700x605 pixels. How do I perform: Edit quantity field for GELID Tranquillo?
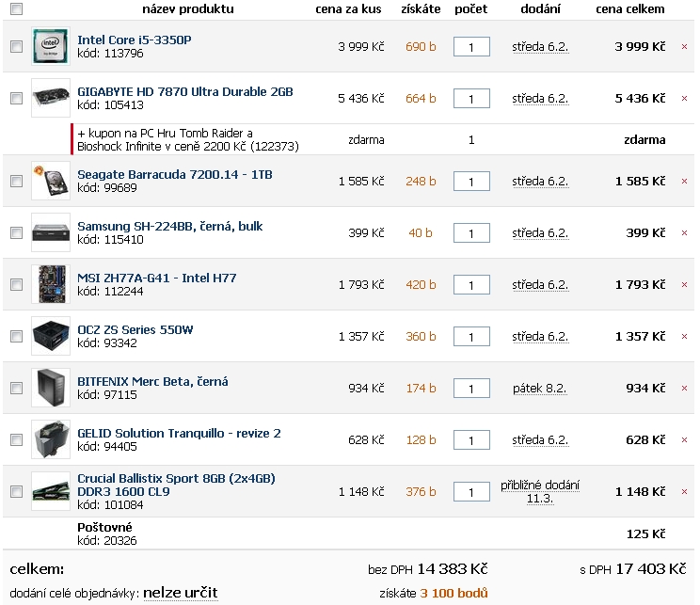click(471, 440)
